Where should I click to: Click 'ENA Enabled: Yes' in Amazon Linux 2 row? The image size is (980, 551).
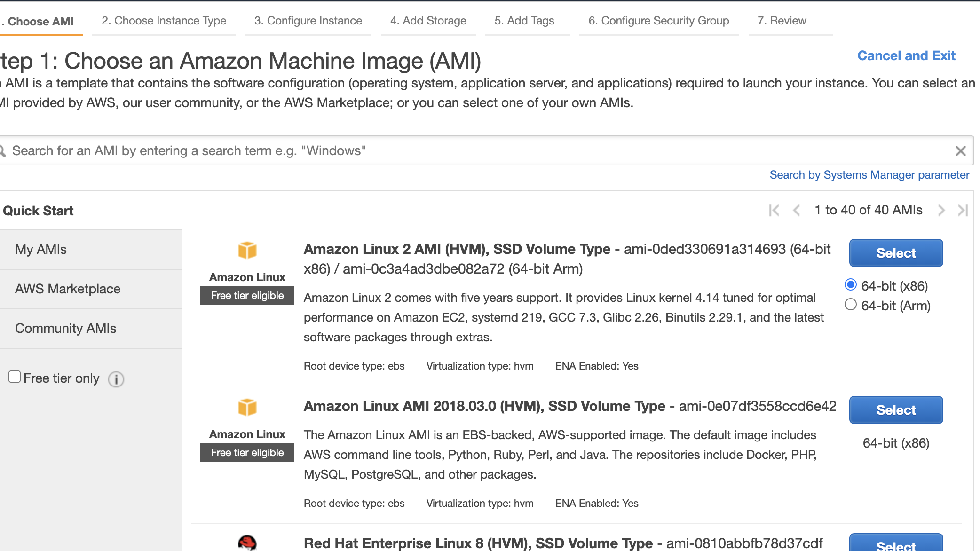pyautogui.click(x=597, y=366)
